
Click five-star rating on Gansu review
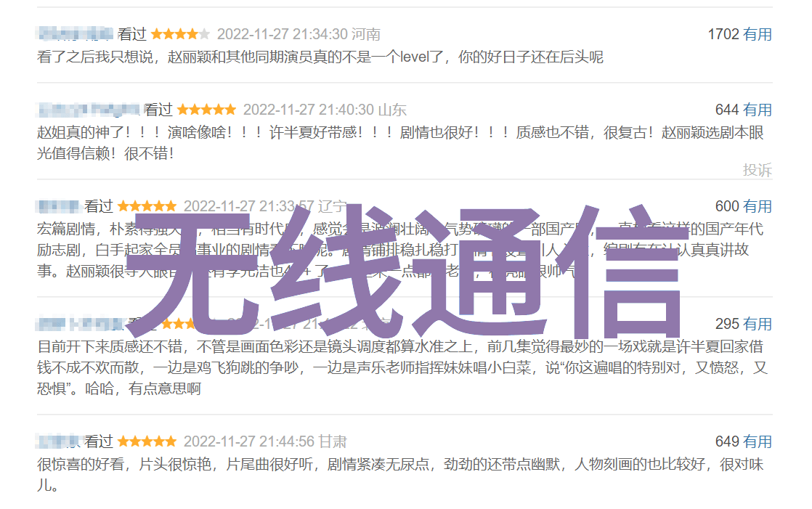coord(147,441)
